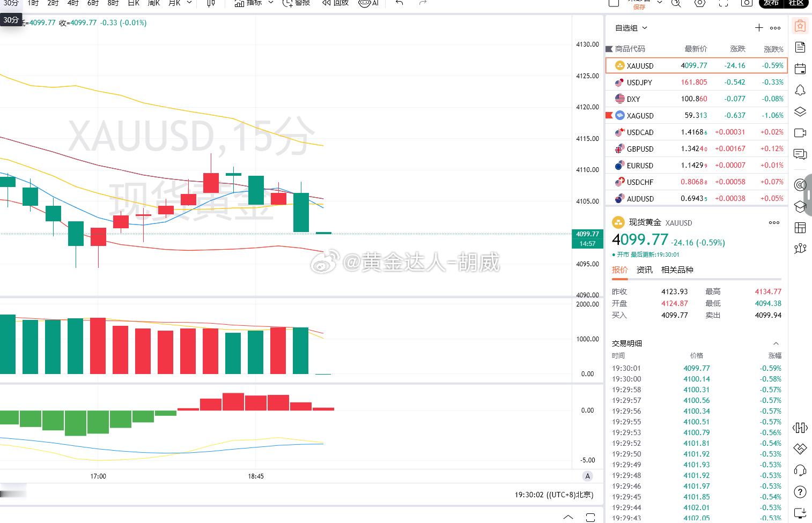Open the watchlist panel icon in right sidebar
This screenshot has width=812, height=523.
click(x=800, y=26)
